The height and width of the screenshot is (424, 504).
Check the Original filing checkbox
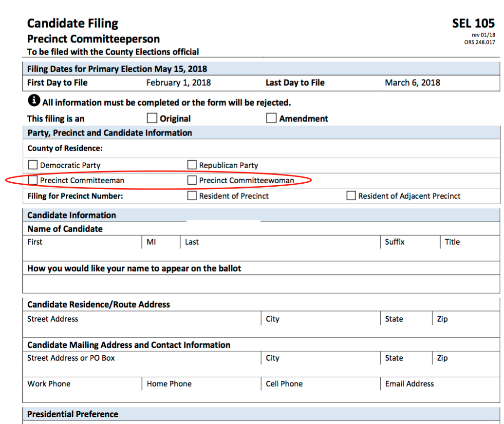coord(152,118)
